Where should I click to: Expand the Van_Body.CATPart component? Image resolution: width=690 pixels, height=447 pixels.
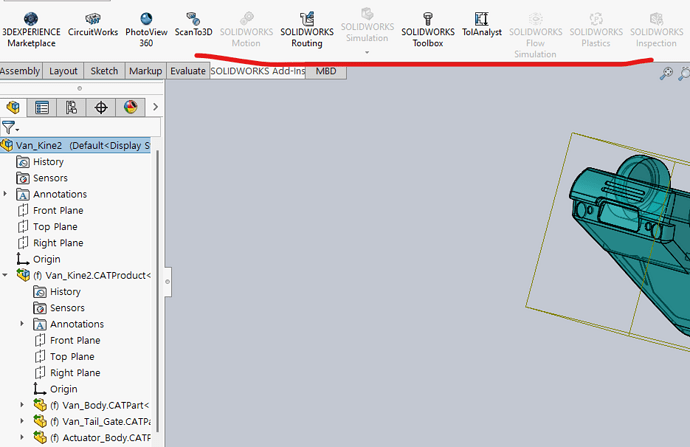tap(23, 405)
